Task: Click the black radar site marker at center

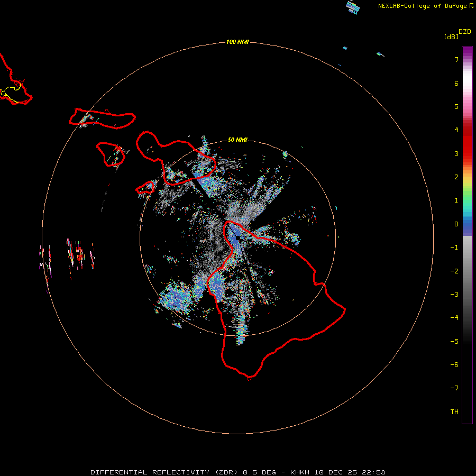Action: pyautogui.click(x=237, y=237)
